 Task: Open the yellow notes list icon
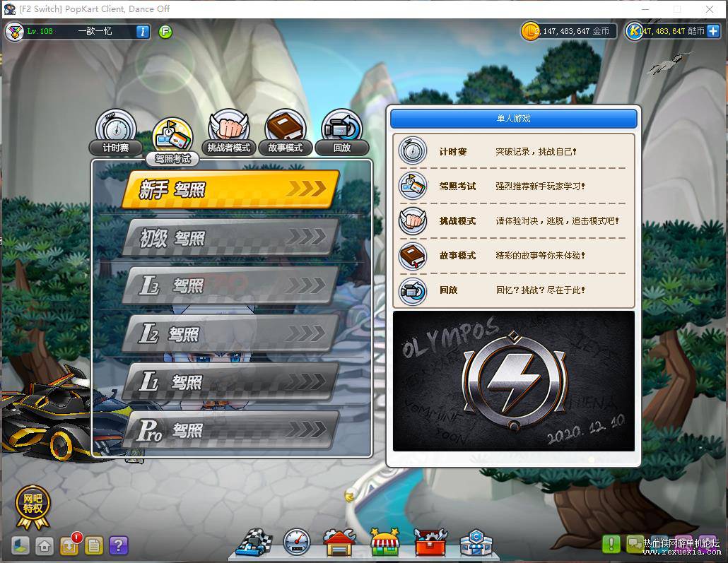coord(94,546)
